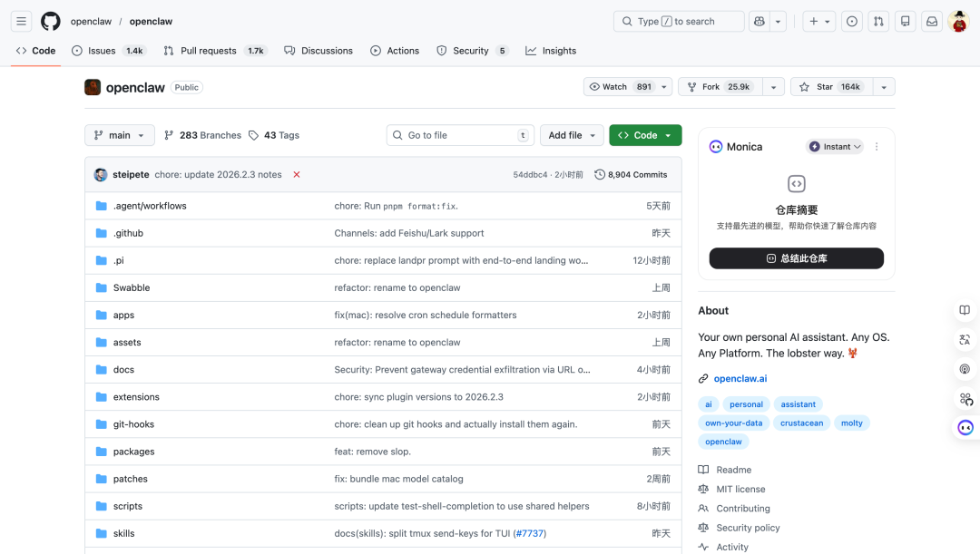Screen dimensions: 980x554
Task: Open the extensions folder
Action: click(136, 397)
